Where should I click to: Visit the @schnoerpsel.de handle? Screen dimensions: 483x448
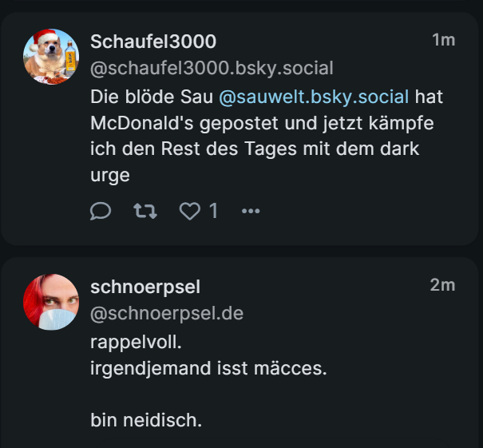[x=167, y=313]
